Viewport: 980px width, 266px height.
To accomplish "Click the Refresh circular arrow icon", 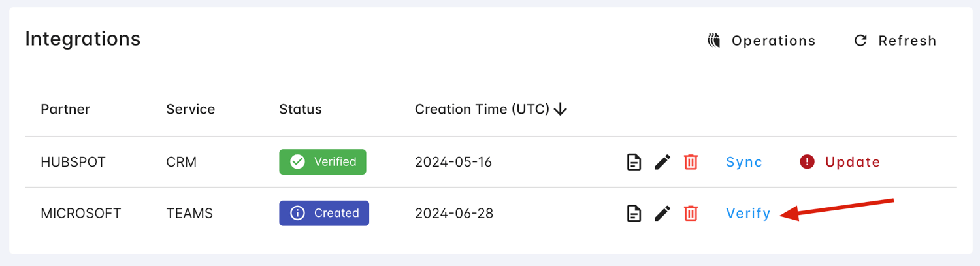I will pos(860,41).
